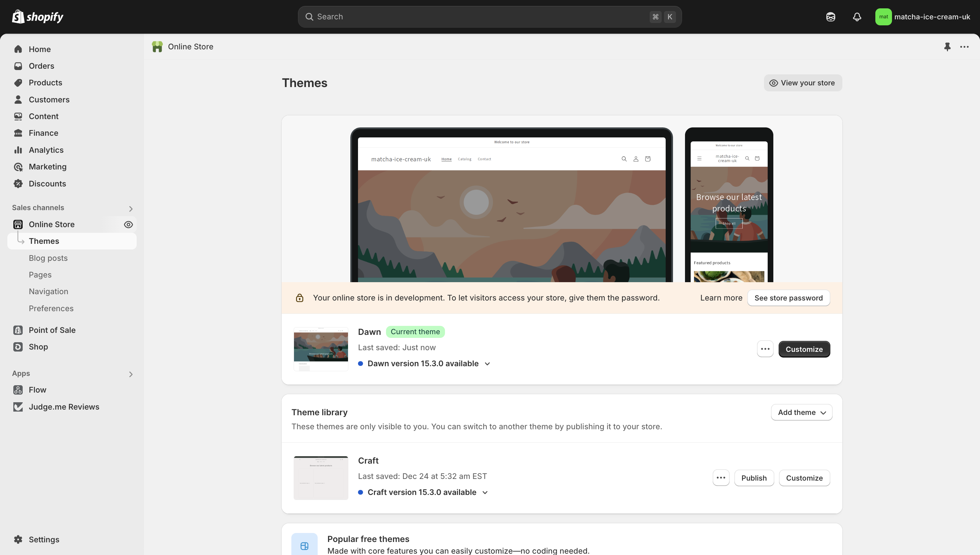Open the Sidekick assistant icon
This screenshot has width=980, height=555.
[x=830, y=17]
